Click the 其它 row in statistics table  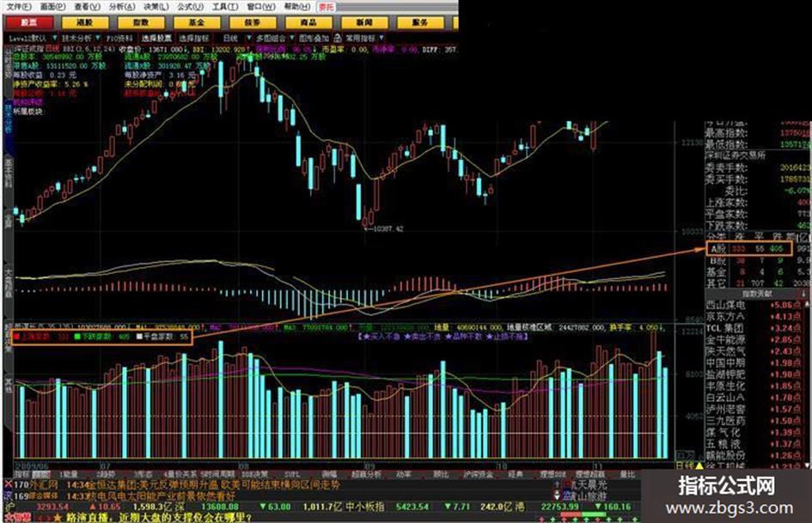point(758,283)
